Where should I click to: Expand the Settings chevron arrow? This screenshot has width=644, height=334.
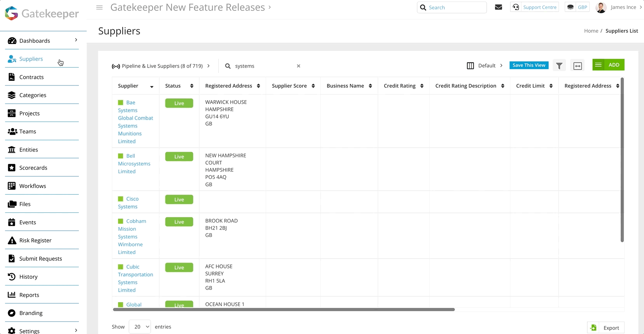point(76,331)
